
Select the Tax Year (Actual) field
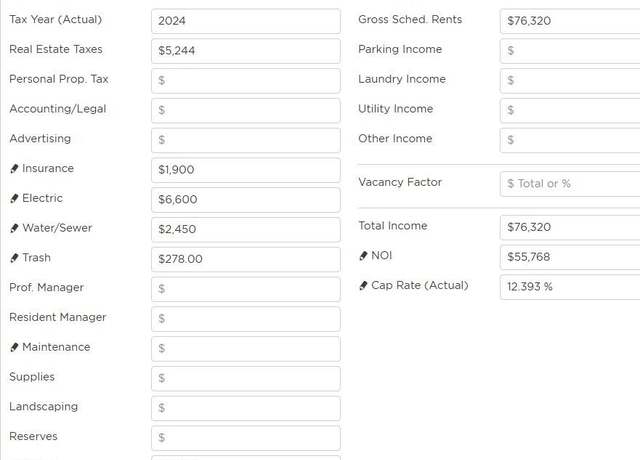pyautogui.click(x=246, y=21)
